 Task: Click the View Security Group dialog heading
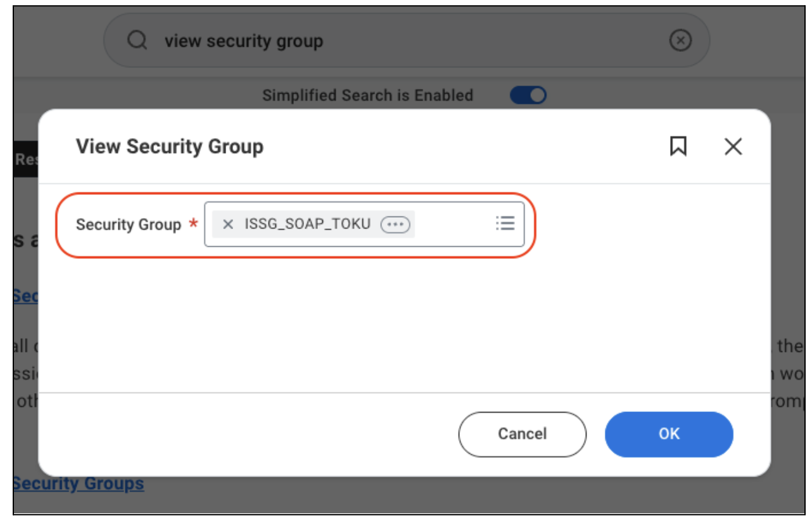point(170,147)
